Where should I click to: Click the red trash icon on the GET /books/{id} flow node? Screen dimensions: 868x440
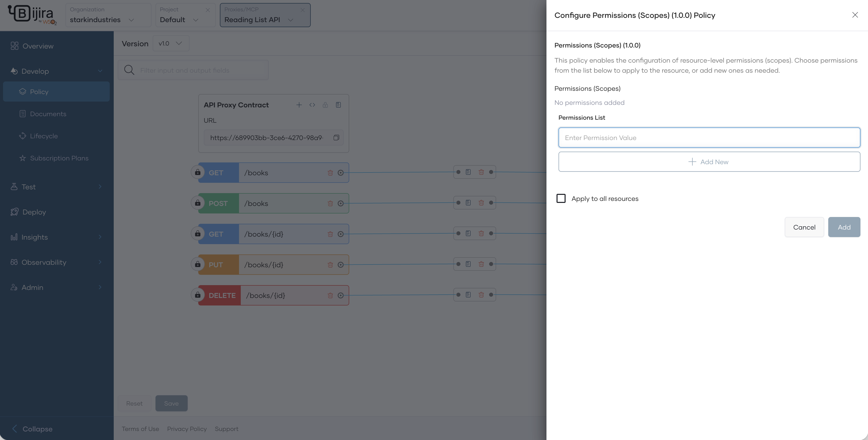[x=481, y=233]
